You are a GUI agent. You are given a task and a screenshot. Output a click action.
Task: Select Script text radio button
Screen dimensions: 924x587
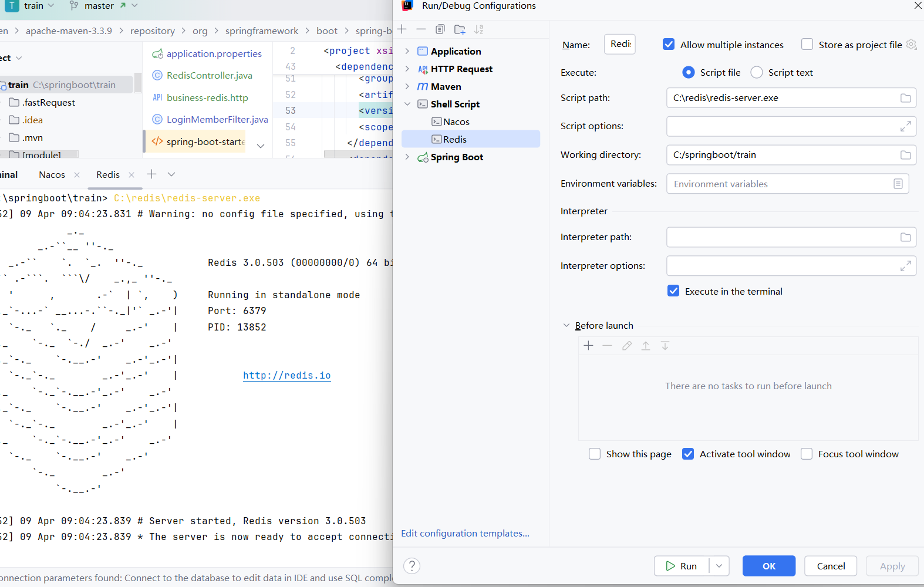pyautogui.click(x=757, y=72)
